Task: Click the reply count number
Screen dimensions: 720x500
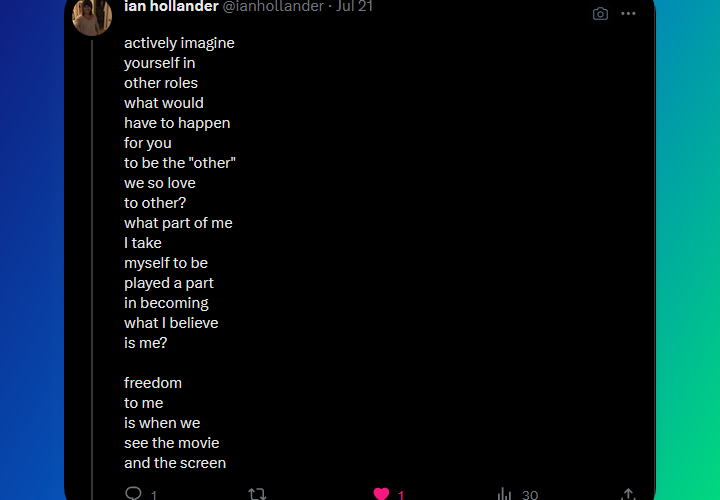Action: point(154,495)
